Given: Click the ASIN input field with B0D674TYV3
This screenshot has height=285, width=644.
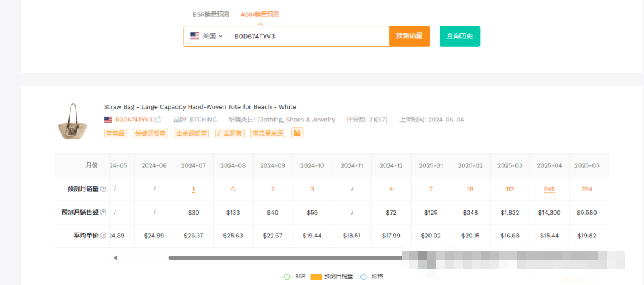Looking at the screenshot, I should pyautogui.click(x=308, y=36).
